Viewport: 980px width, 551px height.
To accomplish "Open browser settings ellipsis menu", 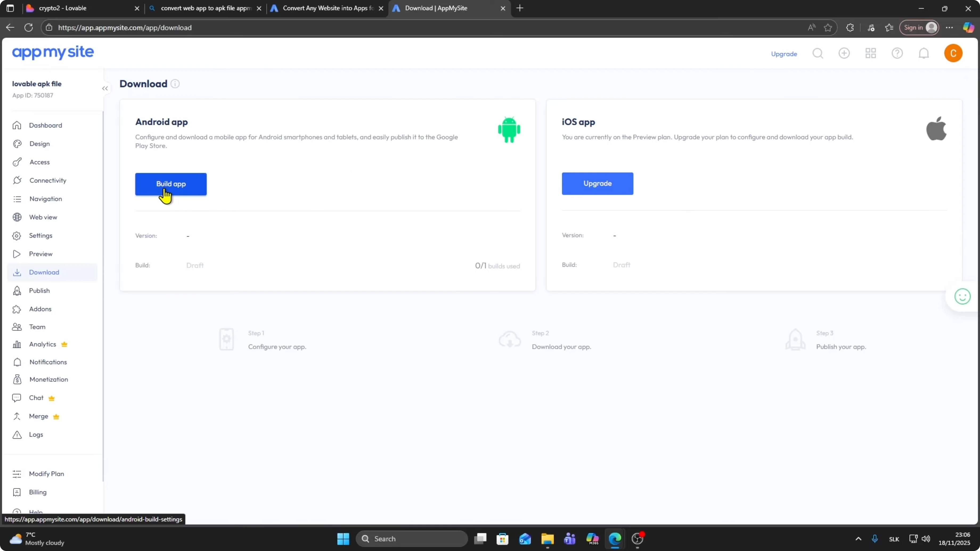I will click(x=949, y=27).
